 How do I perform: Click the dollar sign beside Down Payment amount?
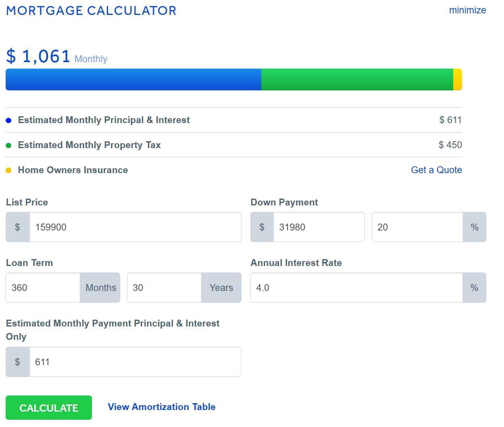(x=262, y=227)
